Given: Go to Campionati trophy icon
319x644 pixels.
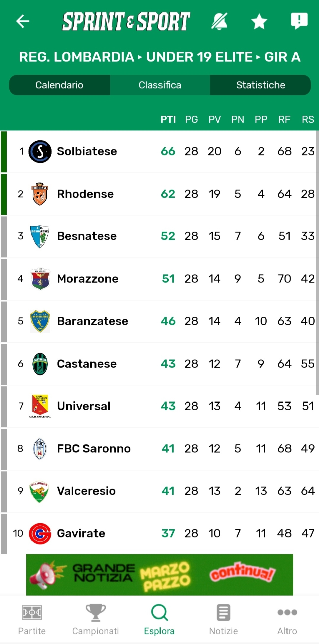Looking at the screenshot, I should [x=95, y=619].
